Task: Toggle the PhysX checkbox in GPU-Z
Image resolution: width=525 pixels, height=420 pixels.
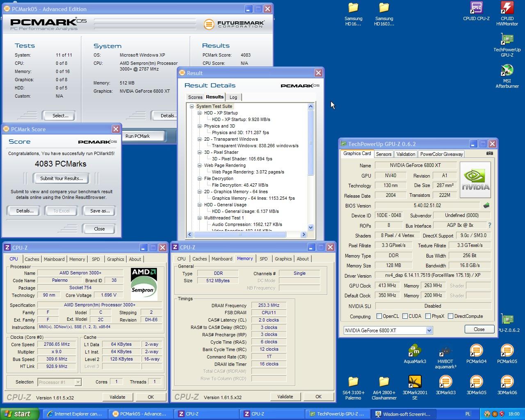Action: (x=428, y=316)
